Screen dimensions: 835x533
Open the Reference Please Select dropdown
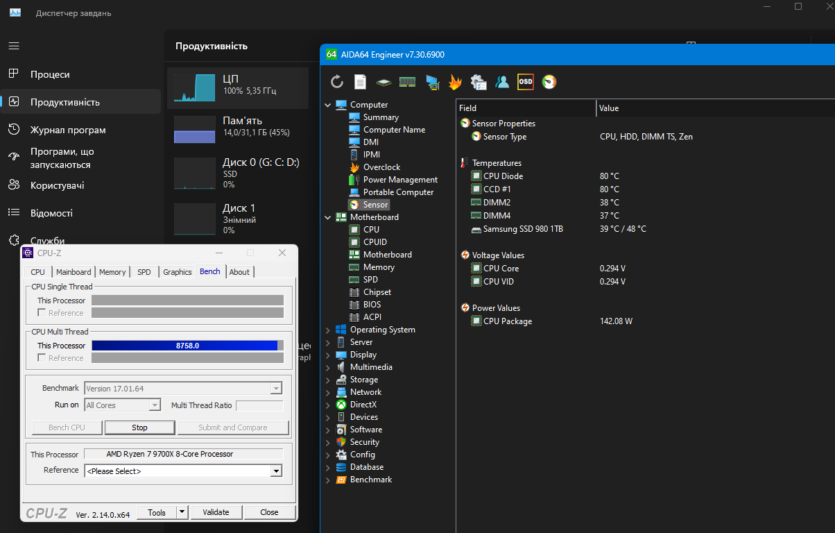point(276,471)
